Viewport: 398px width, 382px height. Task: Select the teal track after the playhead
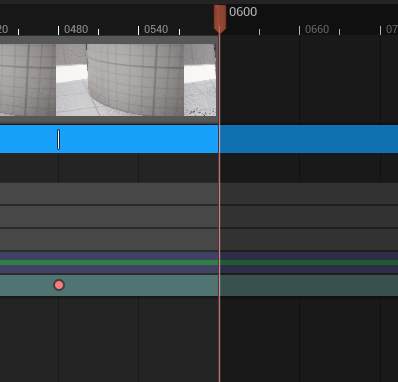(x=309, y=285)
